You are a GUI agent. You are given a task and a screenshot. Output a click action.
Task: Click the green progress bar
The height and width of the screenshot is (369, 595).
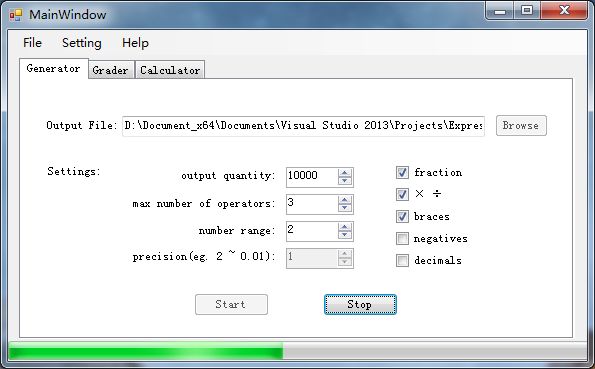(146, 351)
